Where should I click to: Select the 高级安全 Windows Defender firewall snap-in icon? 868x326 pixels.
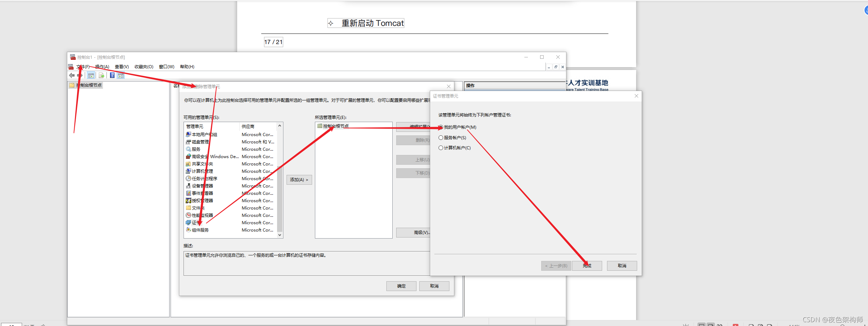[x=188, y=156]
